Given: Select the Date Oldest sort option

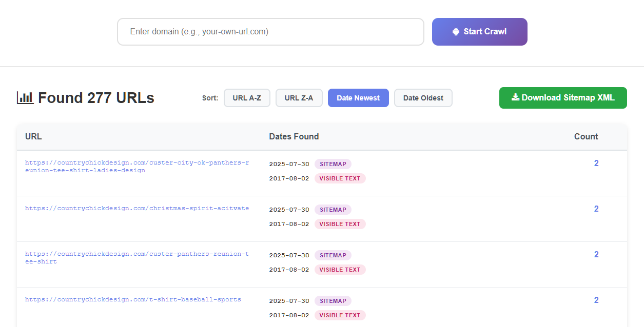Looking at the screenshot, I should [x=423, y=98].
